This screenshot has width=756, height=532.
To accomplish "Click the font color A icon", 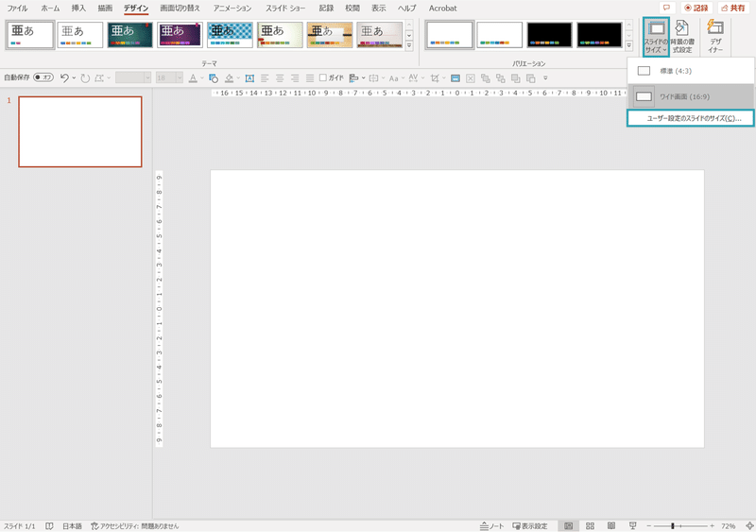I will pyautogui.click(x=193, y=77).
